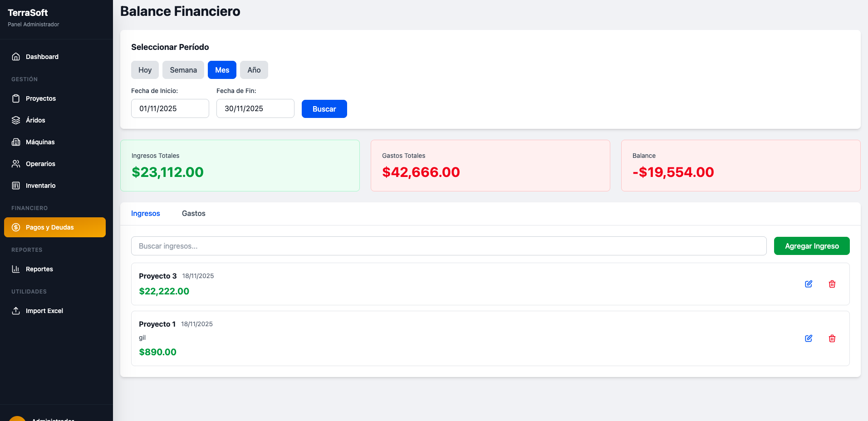Click the Dashboard home icon in sidebar
868x421 pixels.
16,56
